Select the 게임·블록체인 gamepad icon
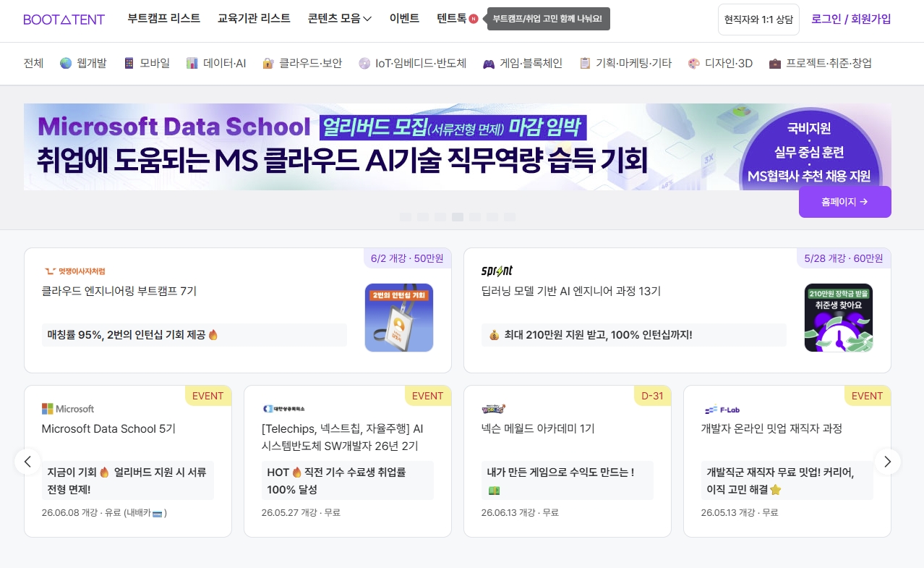 489,63
